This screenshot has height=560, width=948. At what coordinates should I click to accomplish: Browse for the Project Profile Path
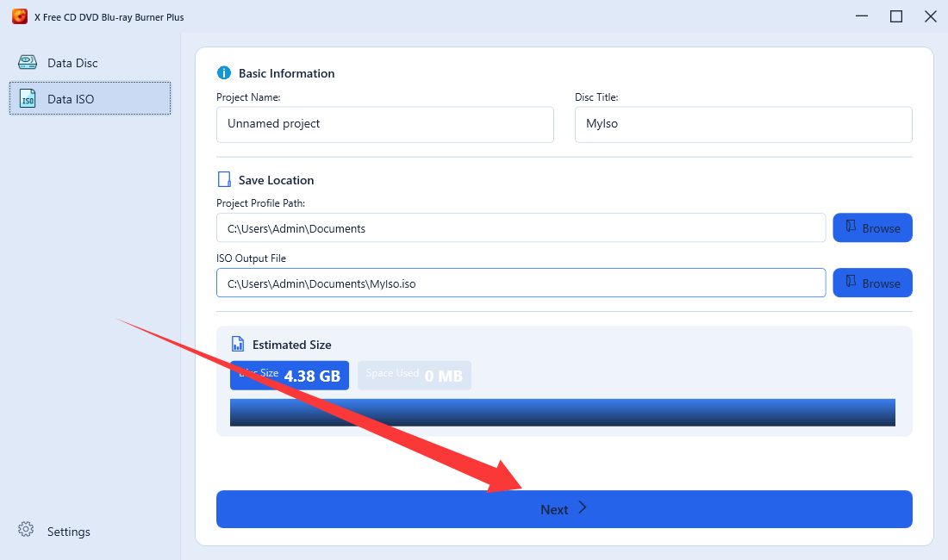tap(872, 227)
